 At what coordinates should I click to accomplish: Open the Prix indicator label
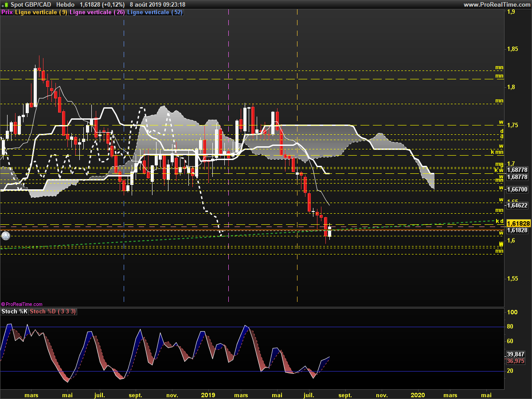(7, 12)
